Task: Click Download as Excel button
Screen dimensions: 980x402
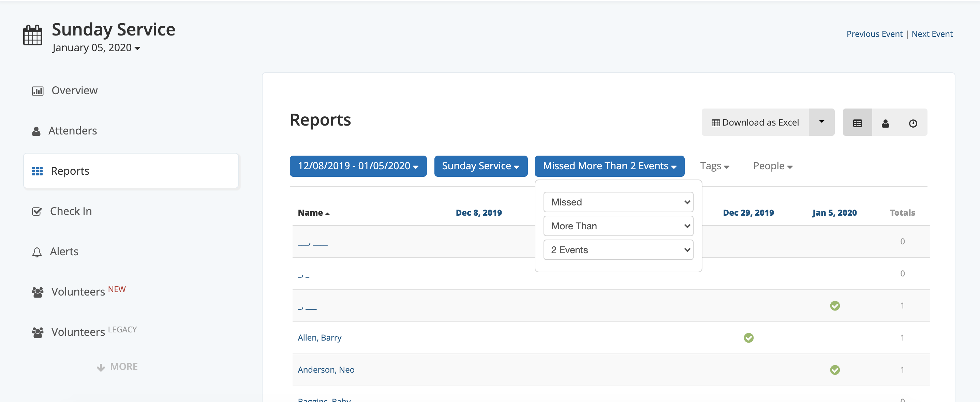Action: pyautogui.click(x=755, y=122)
